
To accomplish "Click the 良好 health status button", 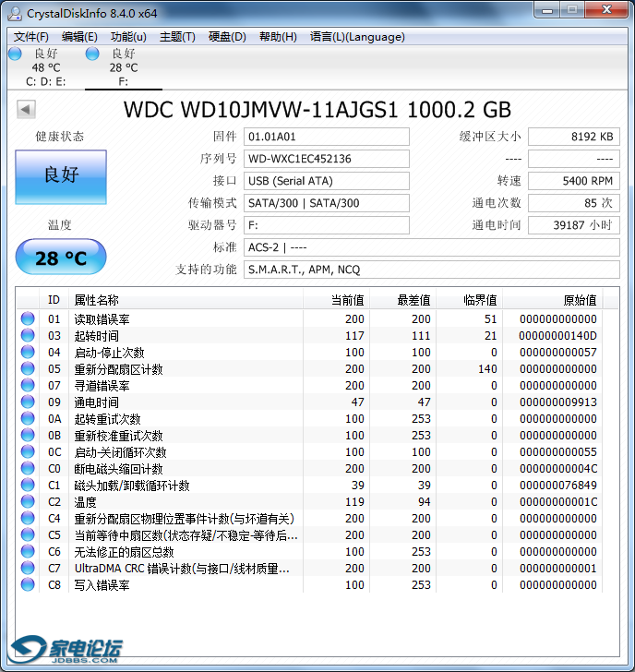I will point(61,176).
